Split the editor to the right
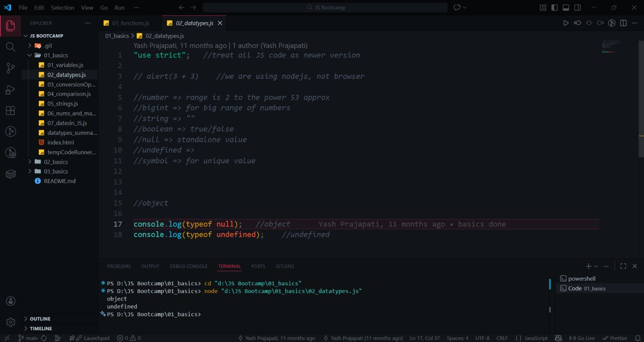 pyautogui.click(x=623, y=23)
